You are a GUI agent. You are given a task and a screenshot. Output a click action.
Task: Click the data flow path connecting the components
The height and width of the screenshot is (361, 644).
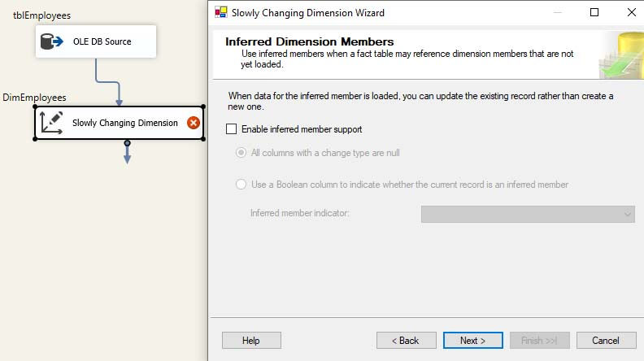107,82
